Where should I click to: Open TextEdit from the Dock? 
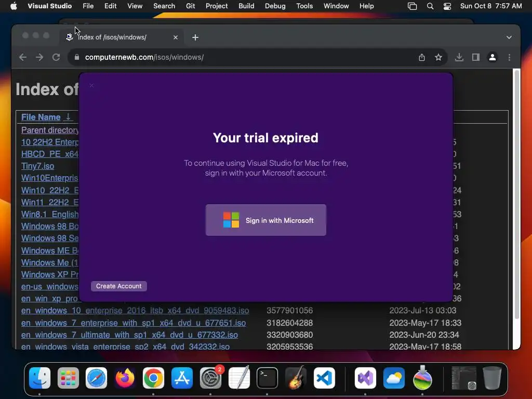[239, 378]
